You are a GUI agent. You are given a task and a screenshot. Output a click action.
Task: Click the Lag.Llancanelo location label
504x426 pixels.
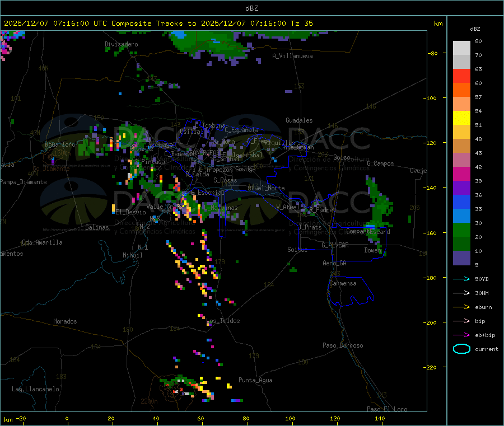pyautogui.click(x=35, y=389)
